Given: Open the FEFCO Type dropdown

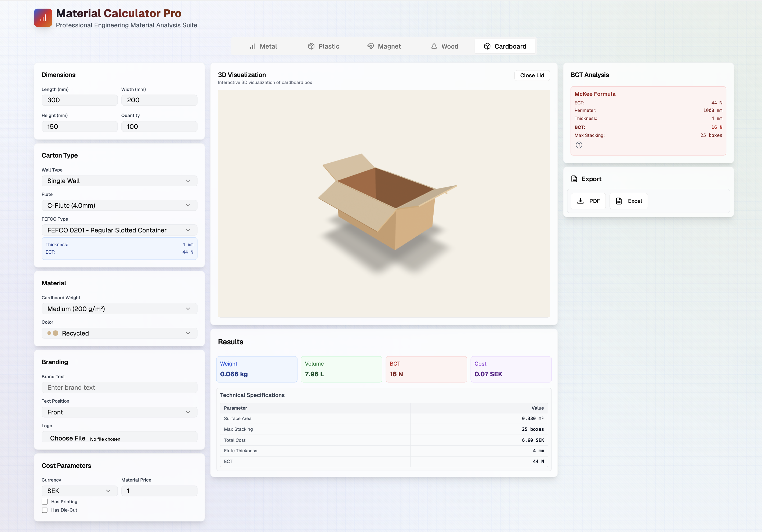Looking at the screenshot, I should tap(119, 230).
